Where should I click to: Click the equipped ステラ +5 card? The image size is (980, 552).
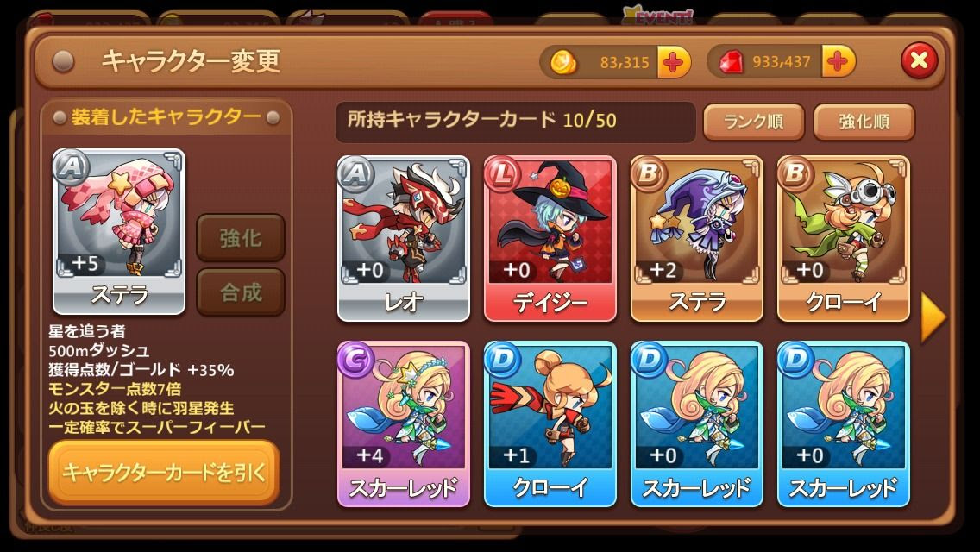click(119, 231)
